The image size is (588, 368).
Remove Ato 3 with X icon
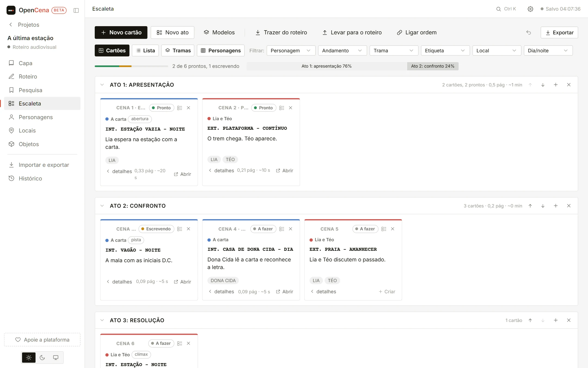click(569, 320)
